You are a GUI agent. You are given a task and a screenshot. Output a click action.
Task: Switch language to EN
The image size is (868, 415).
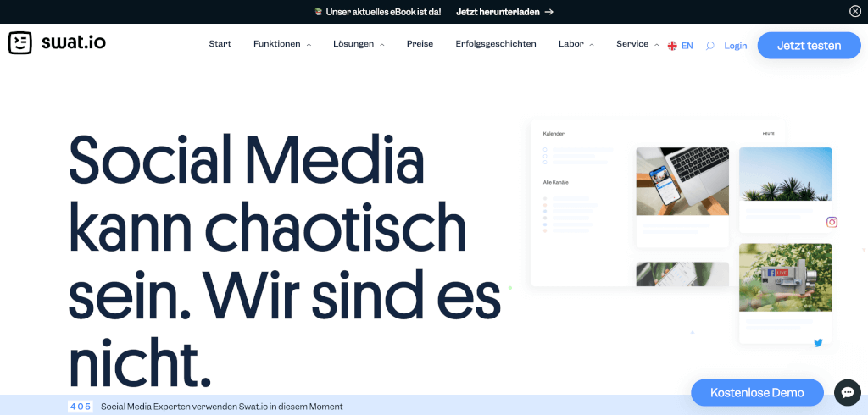[687, 46]
